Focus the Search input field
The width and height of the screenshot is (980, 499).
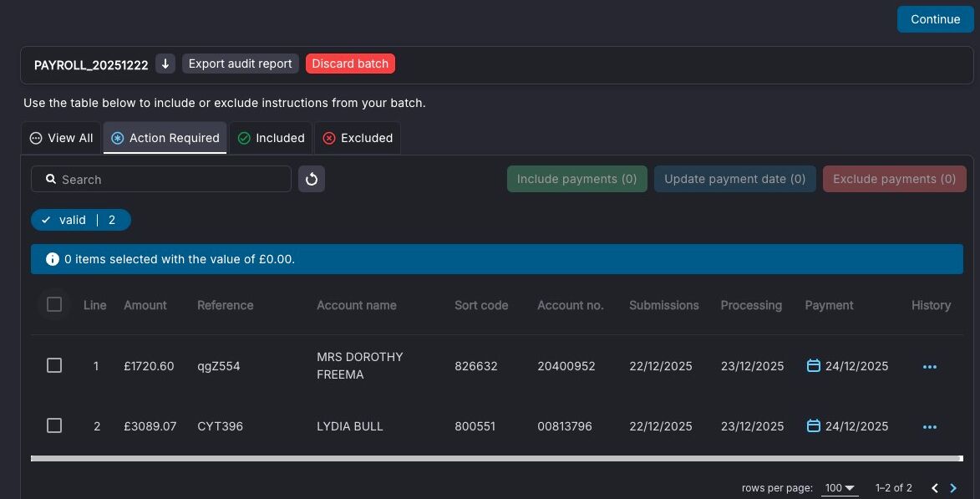tap(161, 179)
